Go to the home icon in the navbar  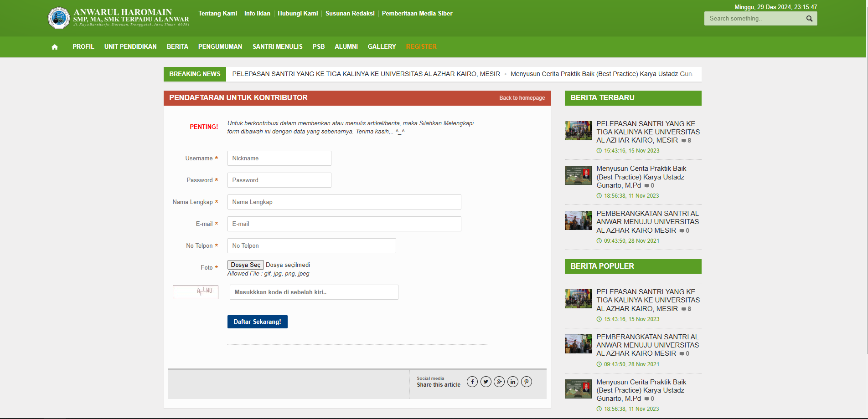click(x=55, y=47)
